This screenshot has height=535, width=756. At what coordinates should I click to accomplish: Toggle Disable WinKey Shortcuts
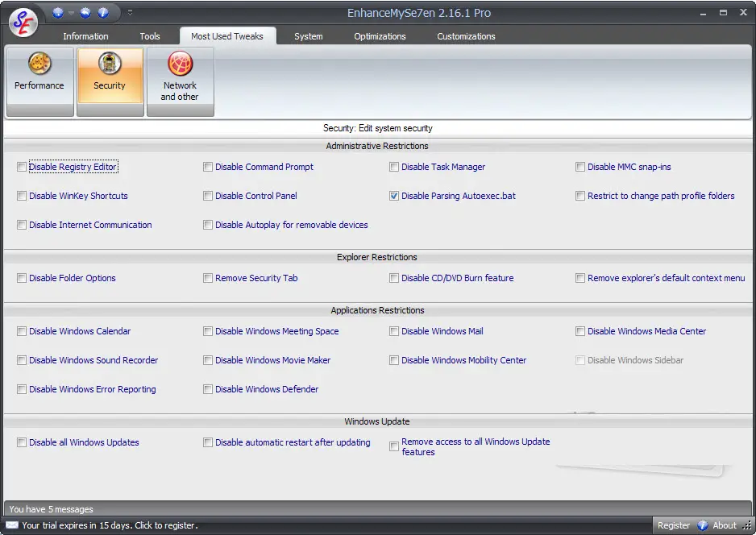21,196
